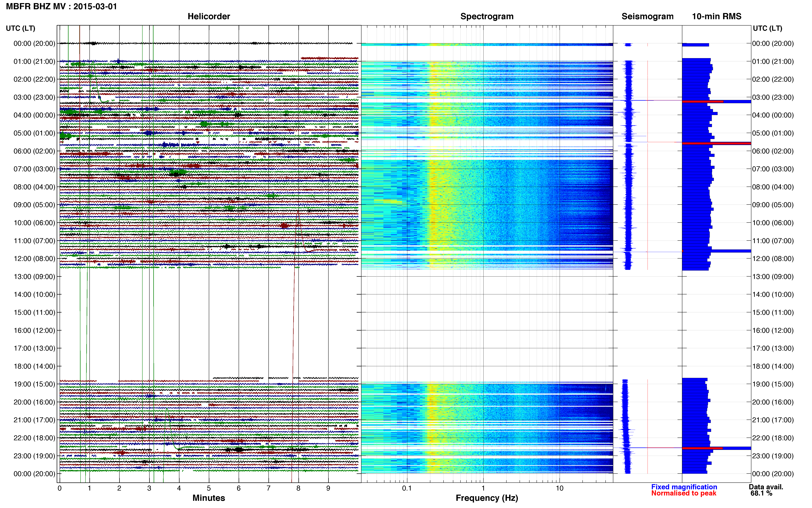Screen dimensions: 812x508
Task: Click the left '06:00 (02:00)' time label
Action: 34,151
